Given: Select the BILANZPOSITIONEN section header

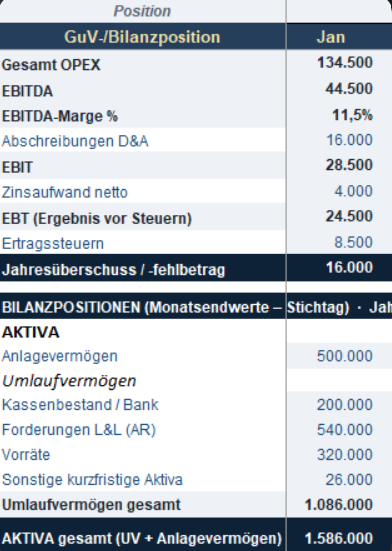Looking at the screenshot, I should point(196,307).
